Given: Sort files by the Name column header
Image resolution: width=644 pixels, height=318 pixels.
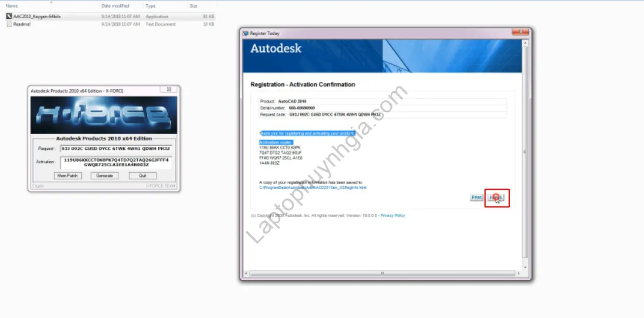Looking at the screenshot, I should pos(12,6).
